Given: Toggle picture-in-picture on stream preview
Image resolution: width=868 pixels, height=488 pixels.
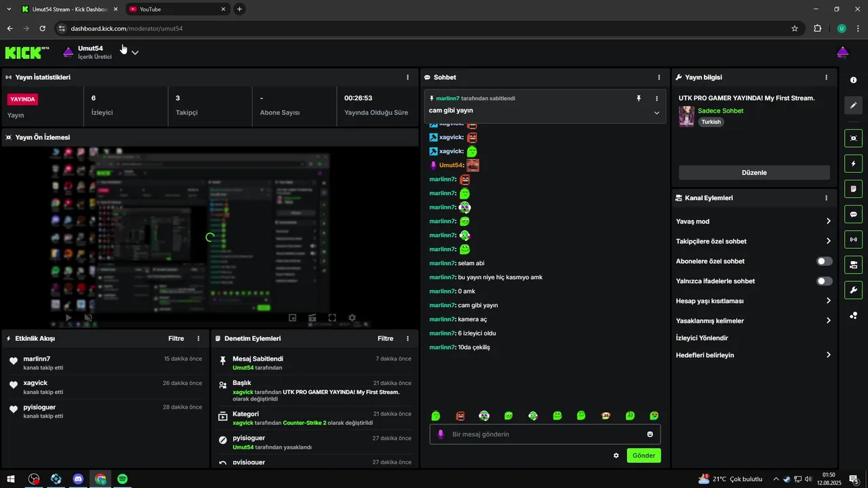Looking at the screenshot, I should pos(292,317).
